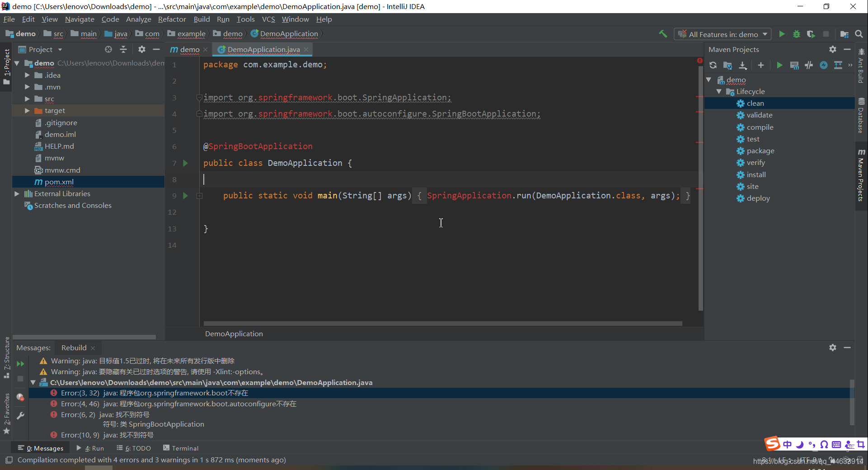Open the Ant Build side panel

(x=861, y=66)
